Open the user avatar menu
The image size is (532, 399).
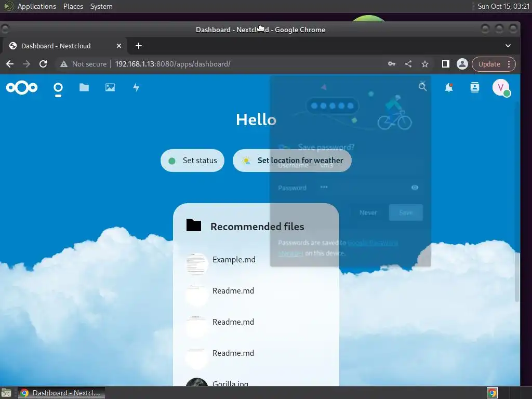click(501, 87)
